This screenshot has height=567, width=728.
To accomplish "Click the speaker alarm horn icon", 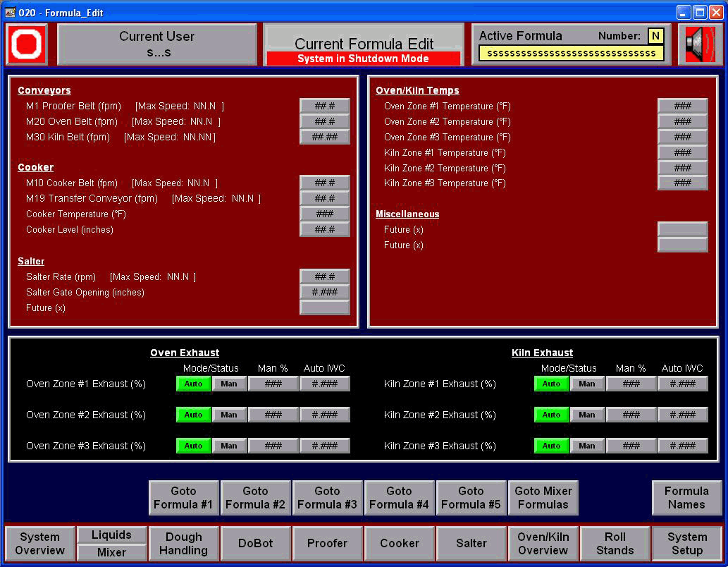I will click(700, 44).
